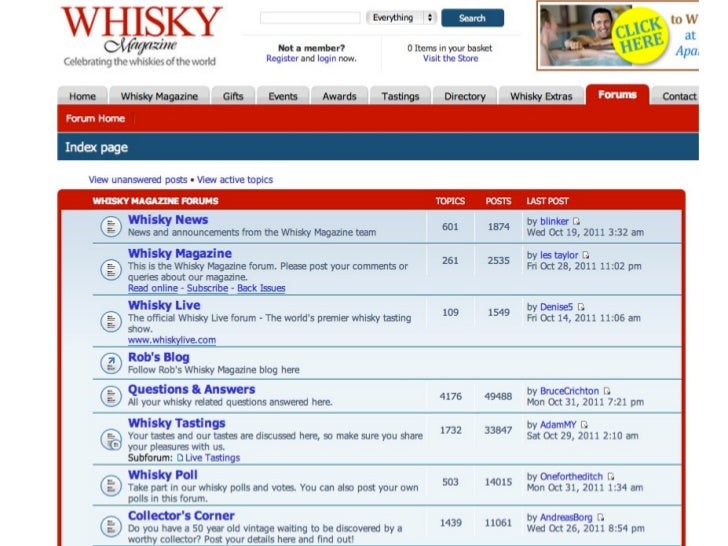Click username Denise5
The width and height of the screenshot is (728, 546).
point(557,307)
